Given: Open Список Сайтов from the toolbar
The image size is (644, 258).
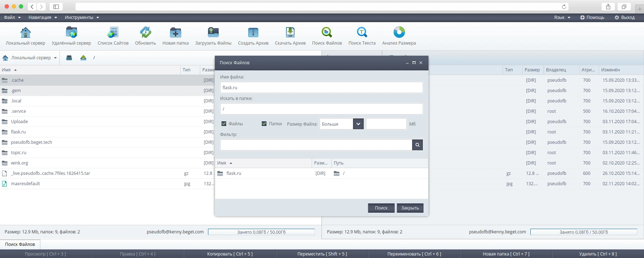Looking at the screenshot, I should pyautogui.click(x=113, y=33).
